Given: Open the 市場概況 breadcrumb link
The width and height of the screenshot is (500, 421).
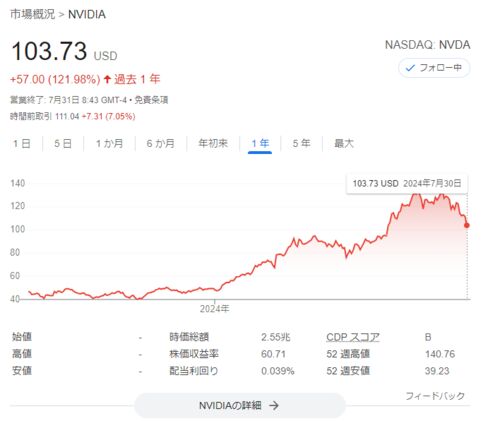Looking at the screenshot, I should tap(32, 14).
